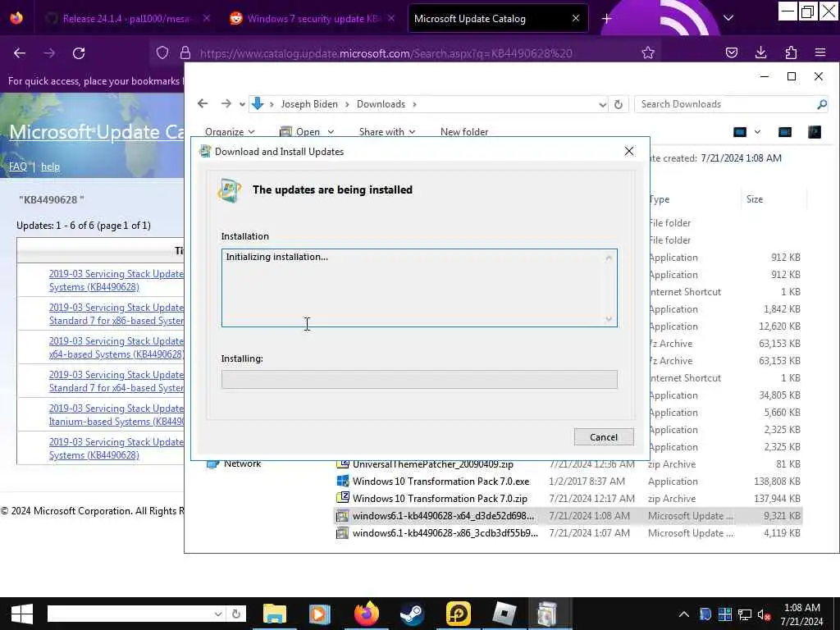Image resolution: width=840 pixels, height=630 pixels.
Task: Open the view options dropdown arrow
Action: click(x=757, y=132)
